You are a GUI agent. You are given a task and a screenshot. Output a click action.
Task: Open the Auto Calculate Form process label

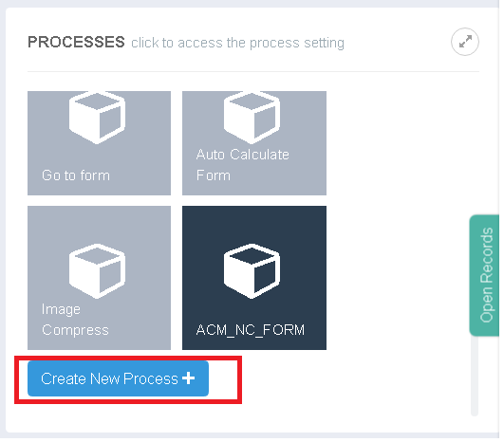pos(243,165)
